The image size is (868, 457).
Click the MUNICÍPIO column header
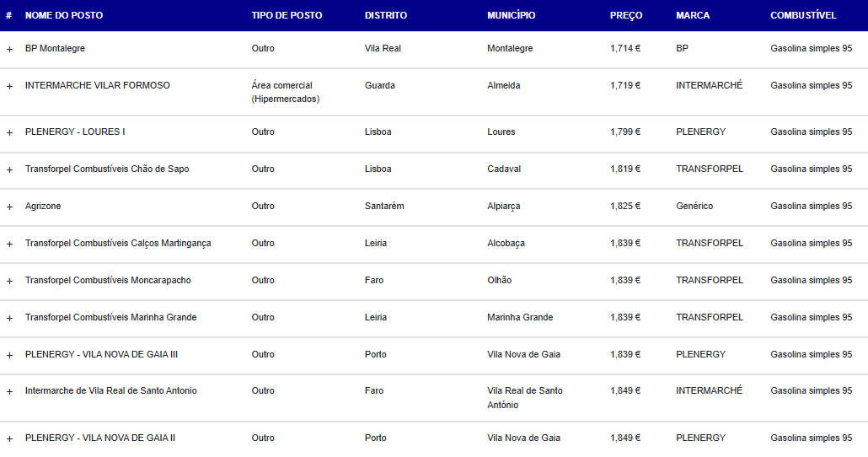pyautogui.click(x=512, y=15)
